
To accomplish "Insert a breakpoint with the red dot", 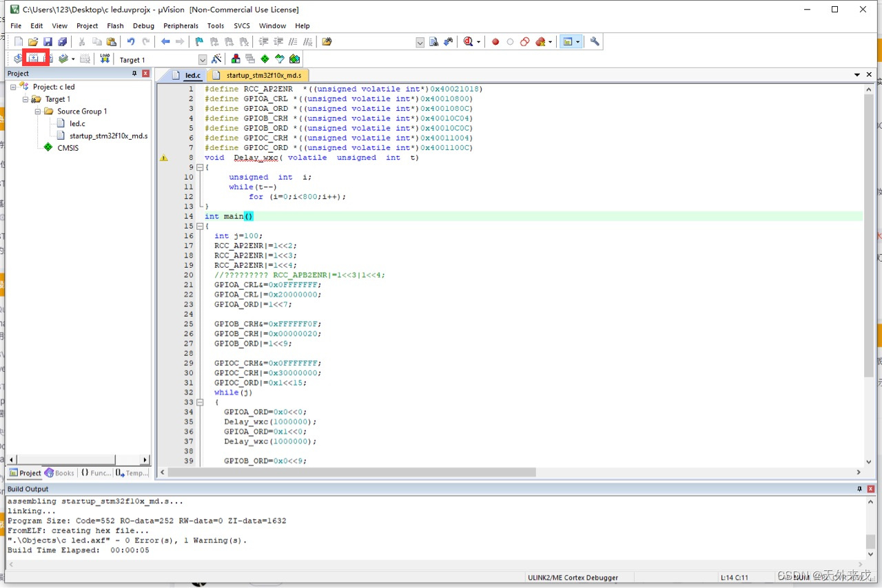I will pos(495,42).
